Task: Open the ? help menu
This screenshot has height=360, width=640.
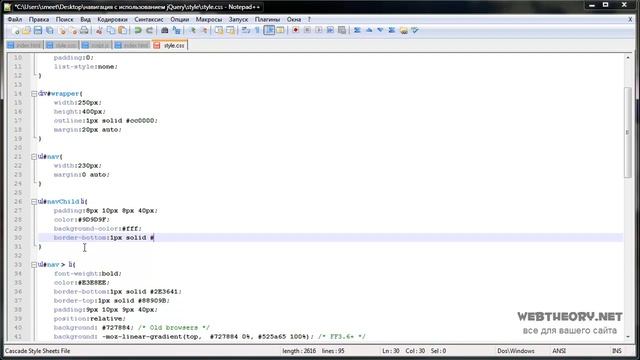Action: [309, 19]
